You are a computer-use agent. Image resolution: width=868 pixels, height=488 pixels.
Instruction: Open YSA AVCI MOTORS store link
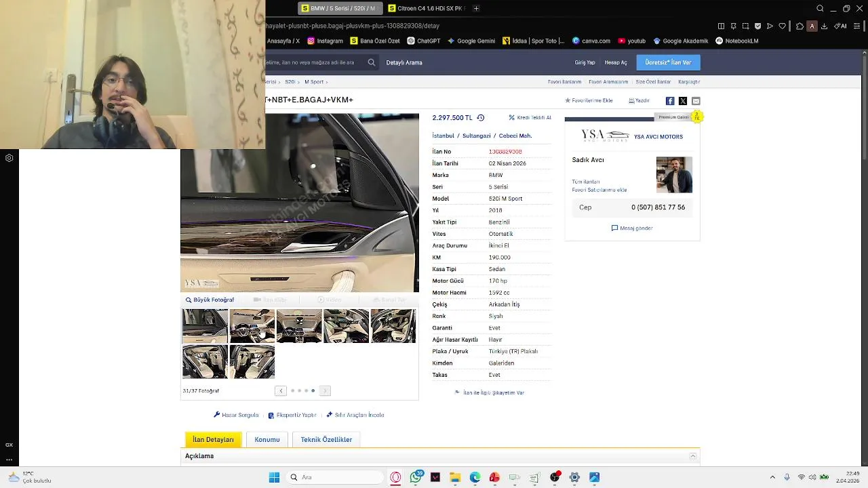[x=658, y=137]
